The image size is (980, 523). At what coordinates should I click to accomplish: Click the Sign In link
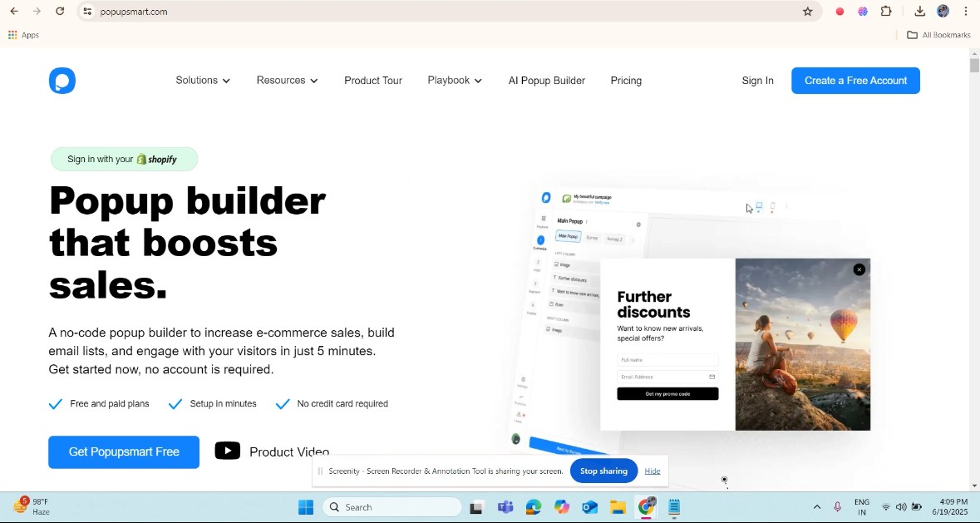(x=757, y=81)
